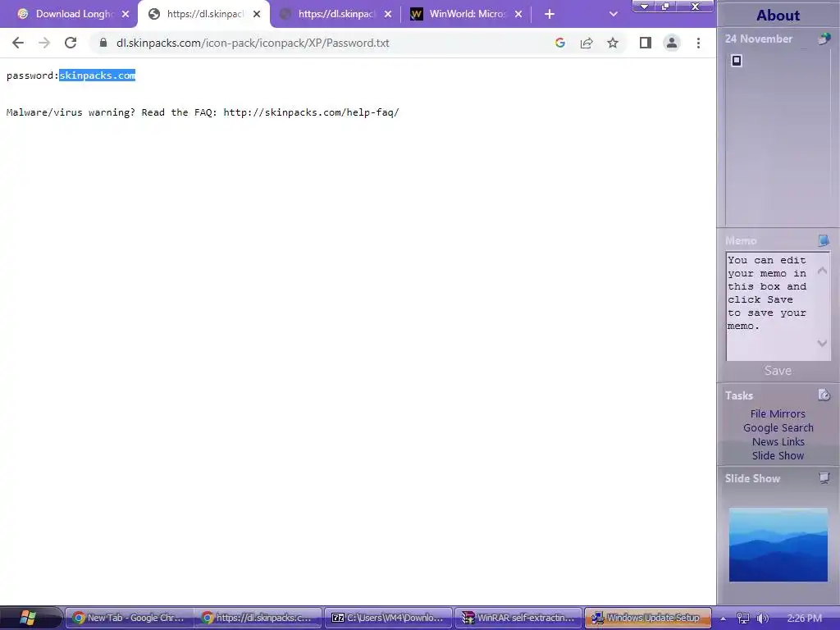Save the memo
The image size is (840, 630).
(778, 370)
